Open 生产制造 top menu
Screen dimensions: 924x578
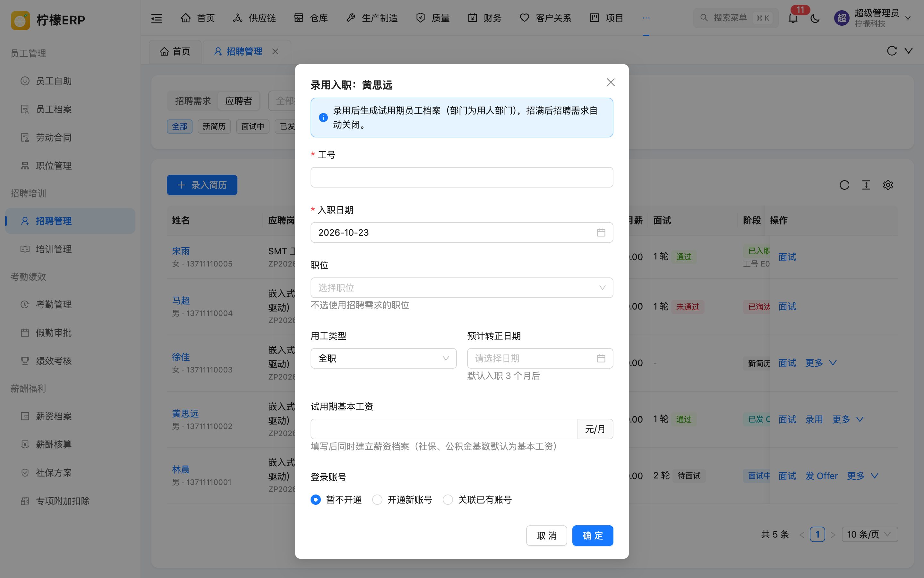click(x=372, y=18)
